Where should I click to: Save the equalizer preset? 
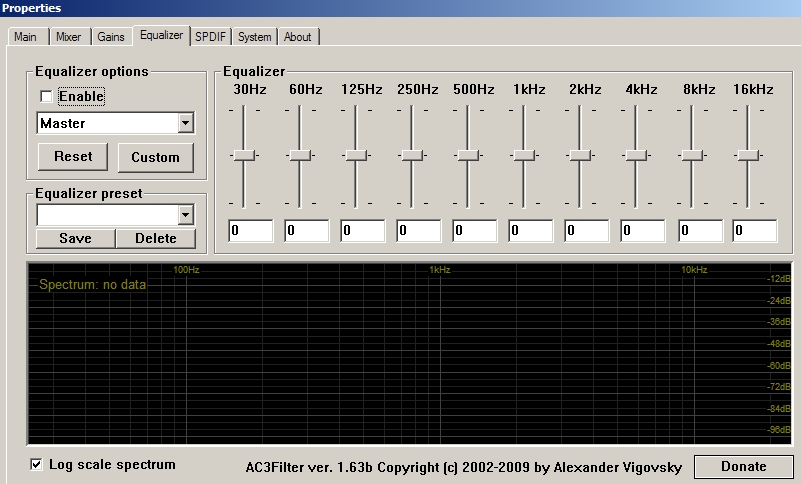point(76,238)
